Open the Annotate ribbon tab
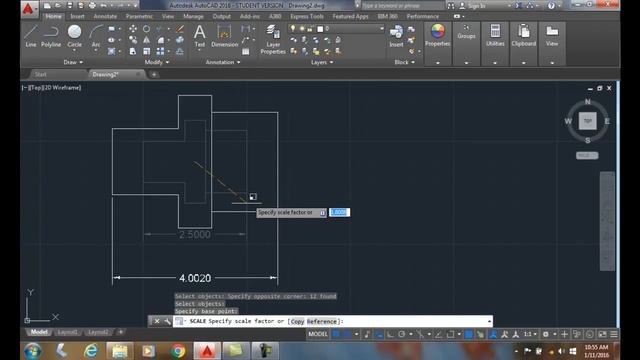Image resolution: width=640 pixels, height=360 pixels. [105, 16]
